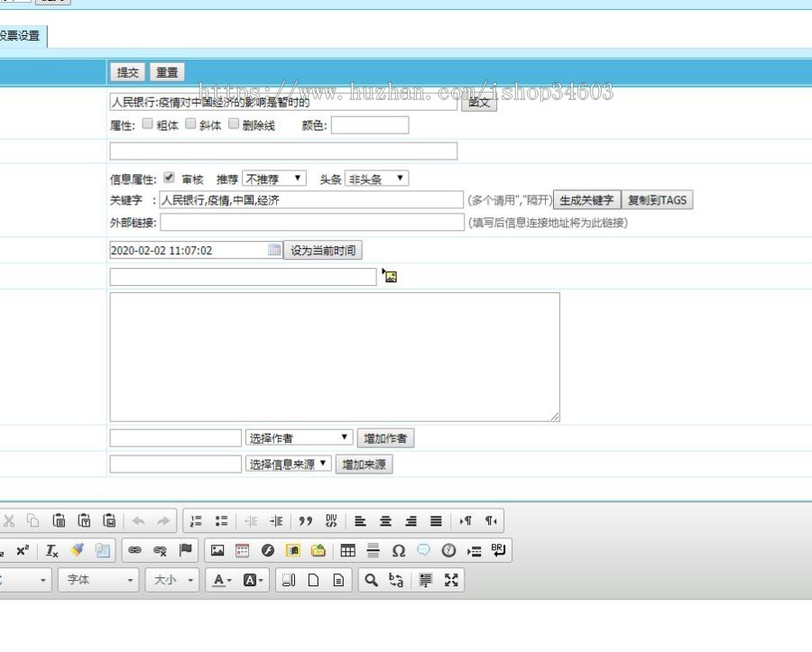
Task: Enable the 粗体 checkbox
Action: tap(147, 124)
